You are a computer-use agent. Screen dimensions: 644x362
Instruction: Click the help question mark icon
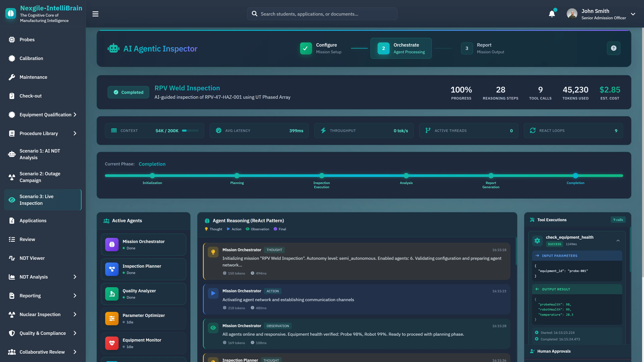(613, 48)
